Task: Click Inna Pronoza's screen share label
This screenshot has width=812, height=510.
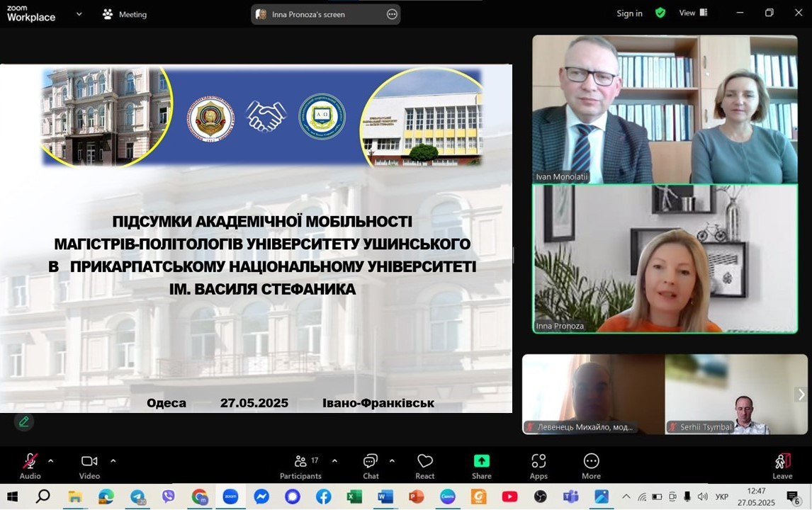Action: point(308,14)
